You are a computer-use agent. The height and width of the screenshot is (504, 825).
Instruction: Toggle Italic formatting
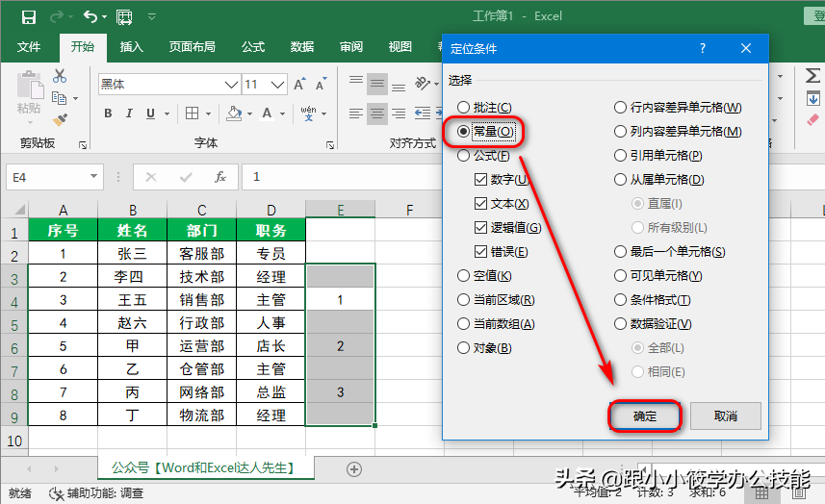point(129,113)
